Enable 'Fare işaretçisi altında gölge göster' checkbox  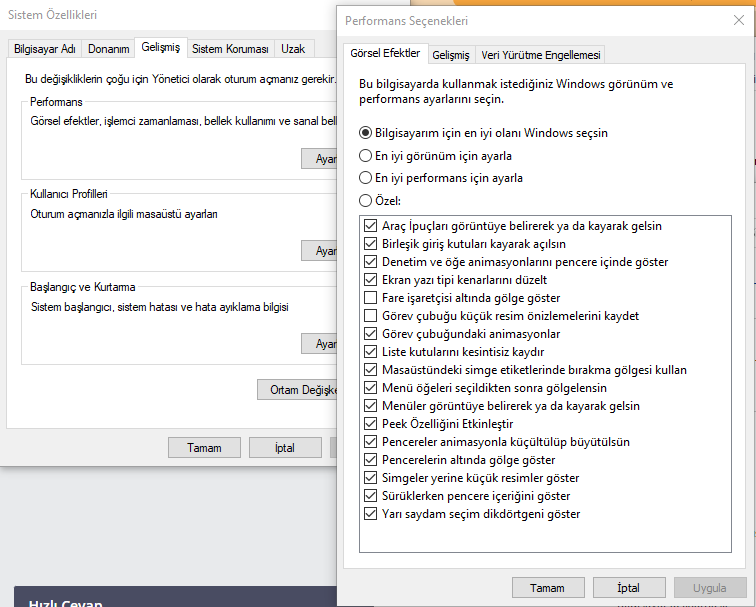[370, 298]
